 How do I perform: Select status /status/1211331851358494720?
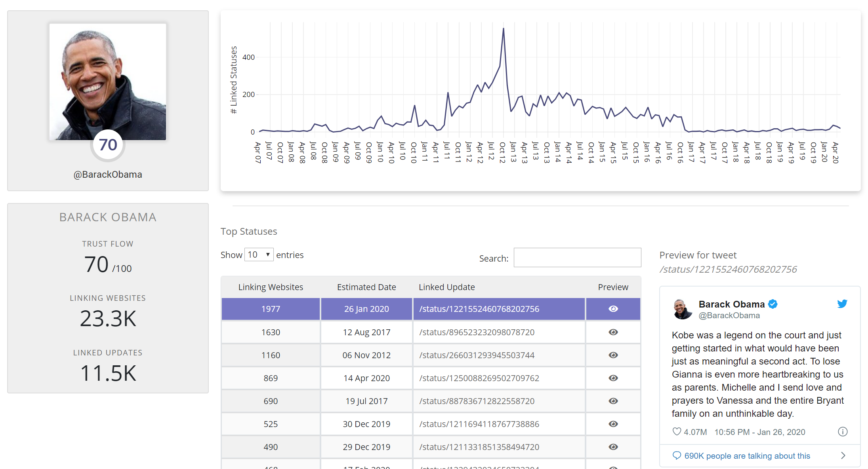click(x=479, y=447)
